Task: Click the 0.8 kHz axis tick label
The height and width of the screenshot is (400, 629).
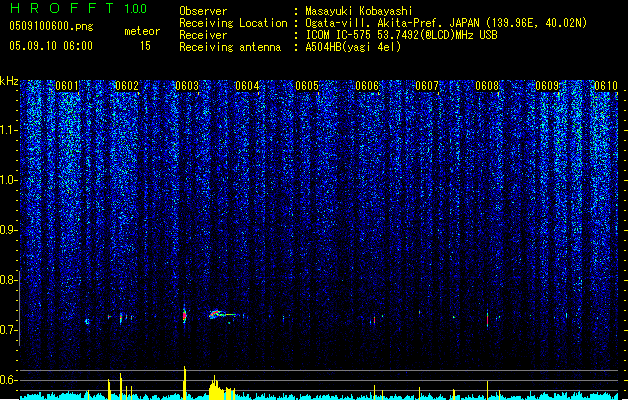Action: [9, 280]
